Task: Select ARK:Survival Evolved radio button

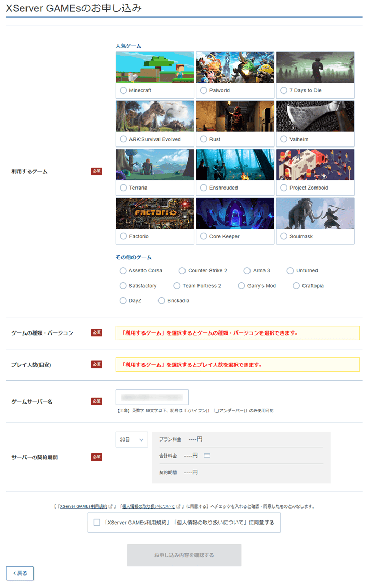Action: click(x=123, y=139)
